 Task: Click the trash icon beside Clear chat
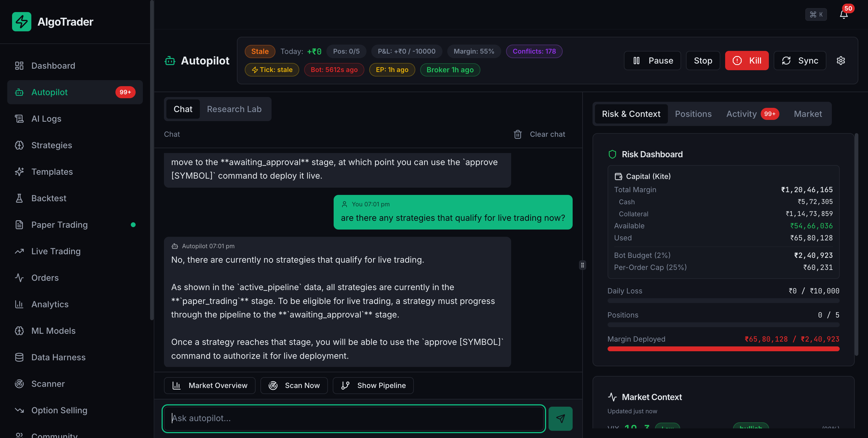pos(517,134)
